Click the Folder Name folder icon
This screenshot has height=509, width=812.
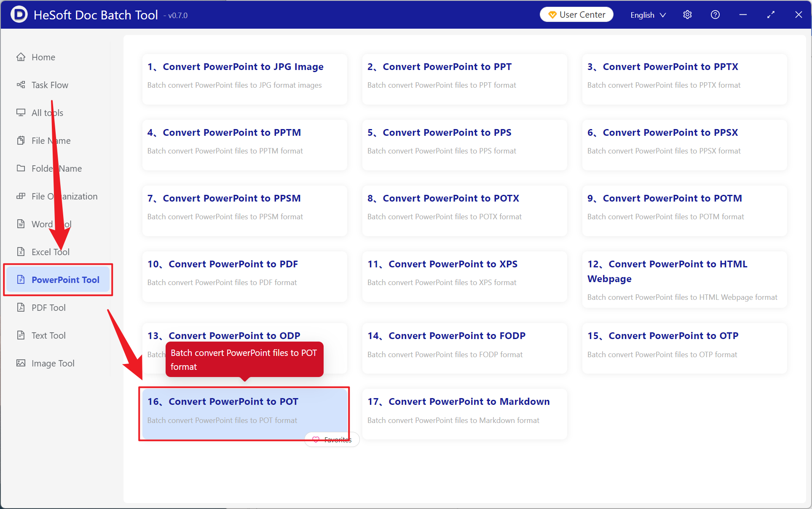pyautogui.click(x=21, y=168)
